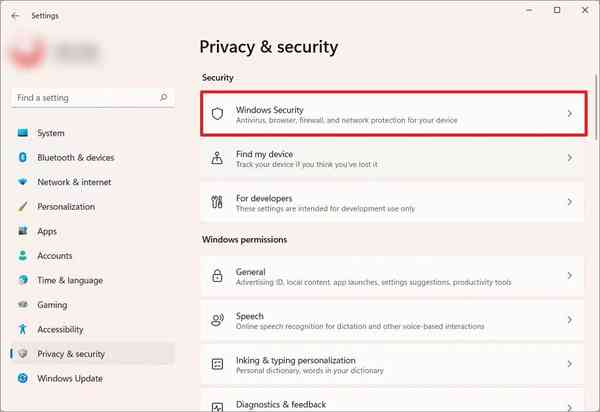Open the Accounts section
Image resolution: width=600 pixels, height=412 pixels.
[x=55, y=256]
